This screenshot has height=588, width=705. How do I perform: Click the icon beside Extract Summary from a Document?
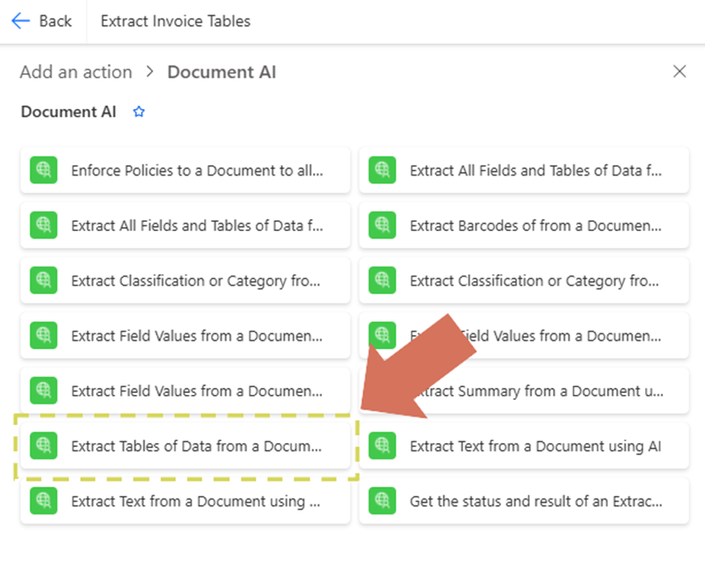tap(383, 391)
